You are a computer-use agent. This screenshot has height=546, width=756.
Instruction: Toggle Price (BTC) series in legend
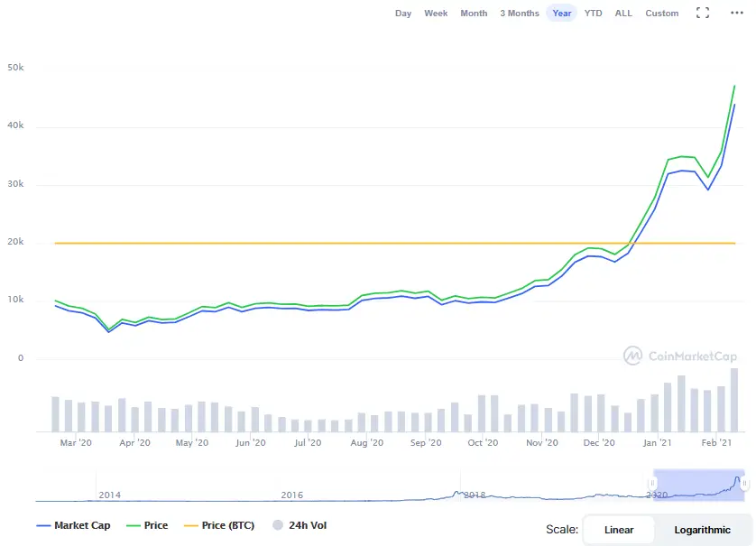click(219, 525)
